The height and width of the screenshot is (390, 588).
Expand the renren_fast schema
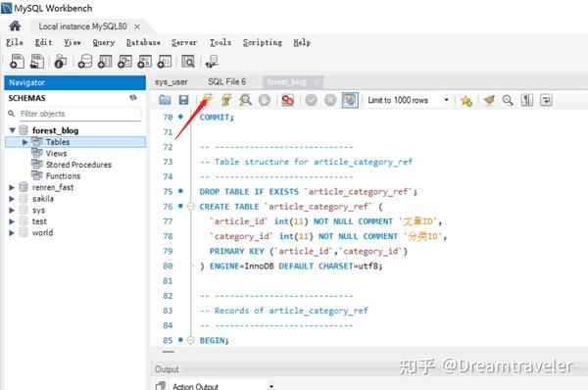click(12, 187)
